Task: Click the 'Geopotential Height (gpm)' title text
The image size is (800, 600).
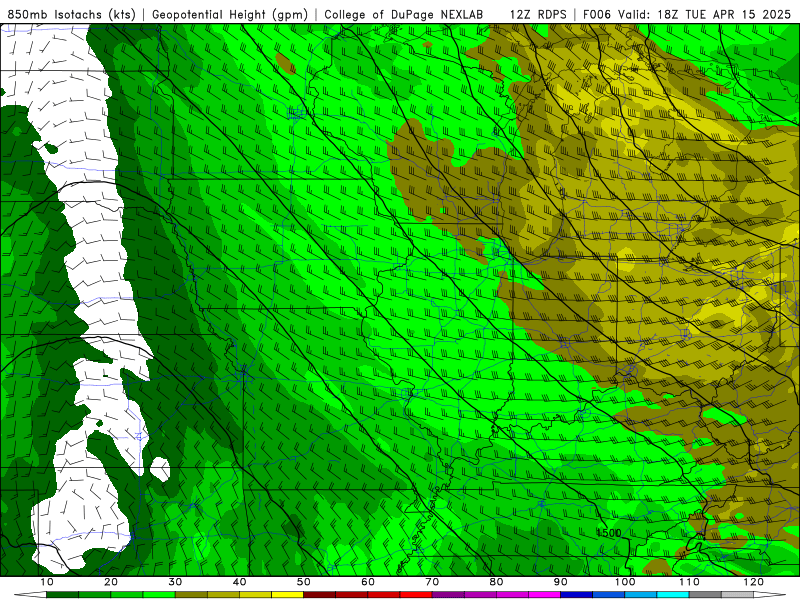Action: tap(230, 15)
